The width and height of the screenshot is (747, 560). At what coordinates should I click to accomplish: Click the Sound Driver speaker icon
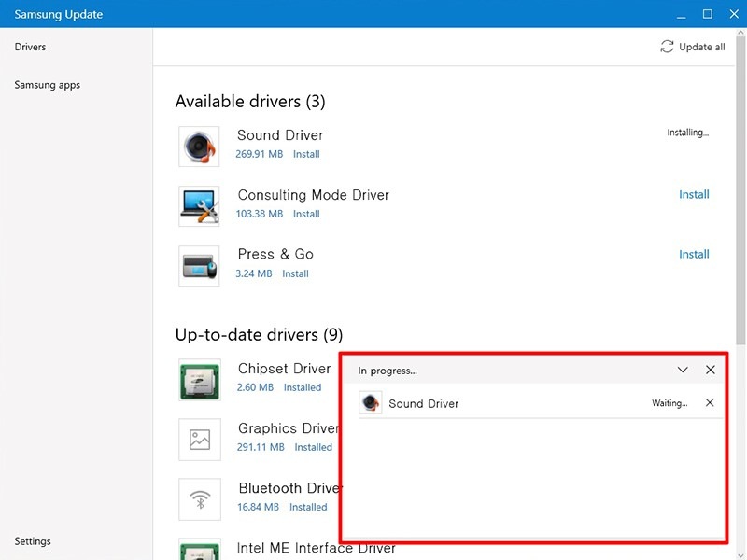click(199, 147)
